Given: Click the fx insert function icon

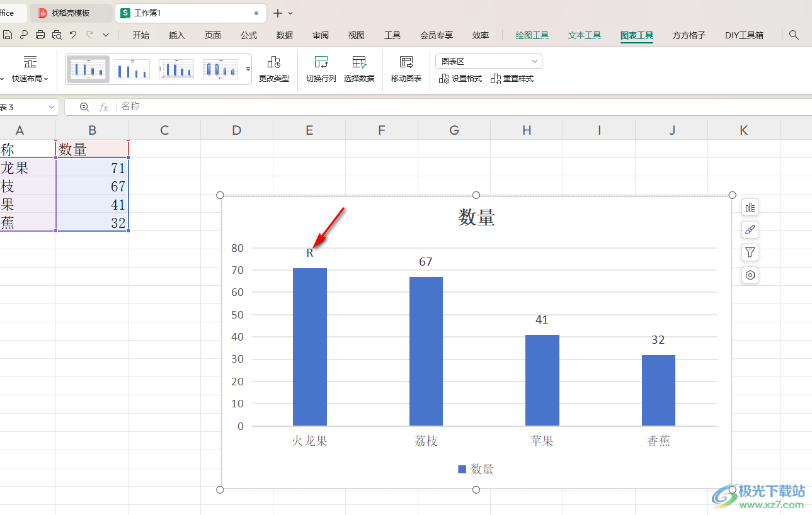Looking at the screenshot, I should click(x=104, y=107).
